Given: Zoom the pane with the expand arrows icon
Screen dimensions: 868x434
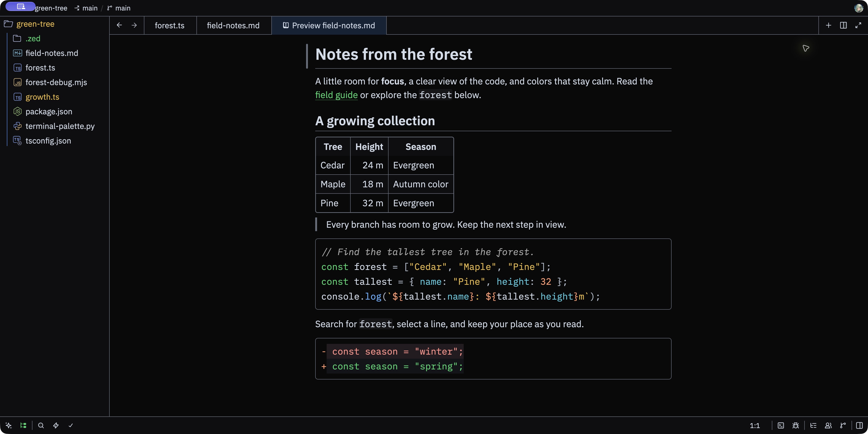Looking at the screenshot, I should [x=858, y=25].
